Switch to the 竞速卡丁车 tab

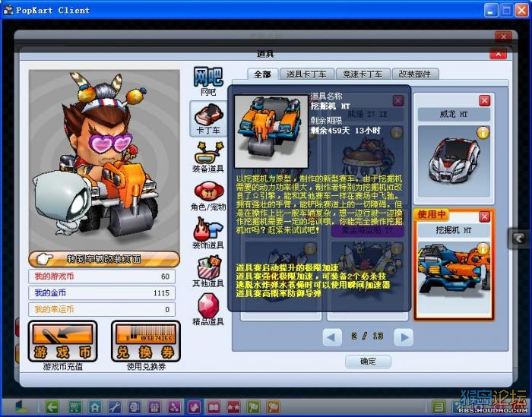pos(363,74)
